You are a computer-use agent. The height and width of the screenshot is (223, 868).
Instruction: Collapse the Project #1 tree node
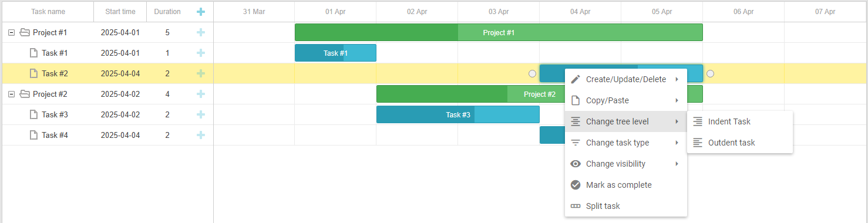coord(11,32)
